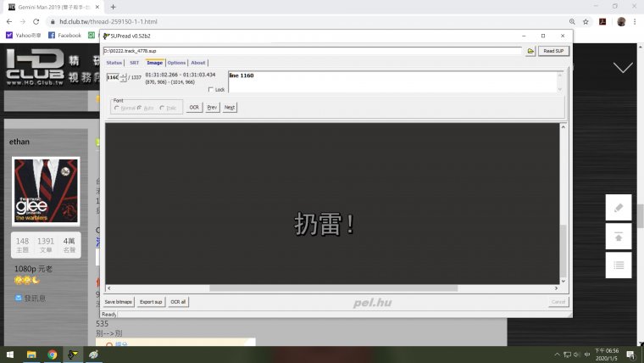Select the Image tab in SUPread
The image size is (644, 363).
point(154,63)
